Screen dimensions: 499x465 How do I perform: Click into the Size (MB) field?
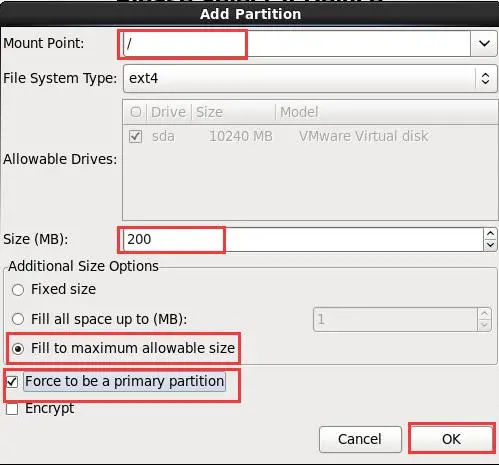303,239
